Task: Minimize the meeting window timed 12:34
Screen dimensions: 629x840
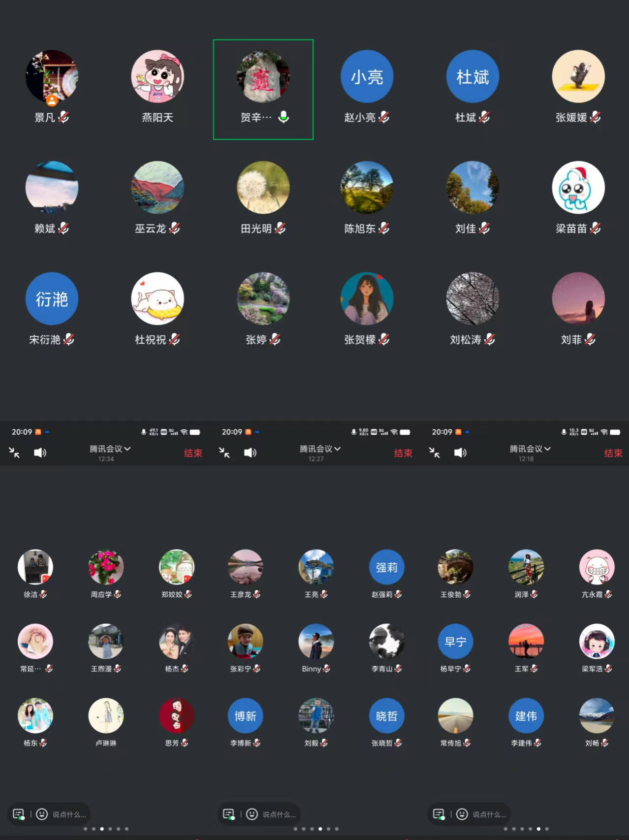Action: (x=14, y=452)
